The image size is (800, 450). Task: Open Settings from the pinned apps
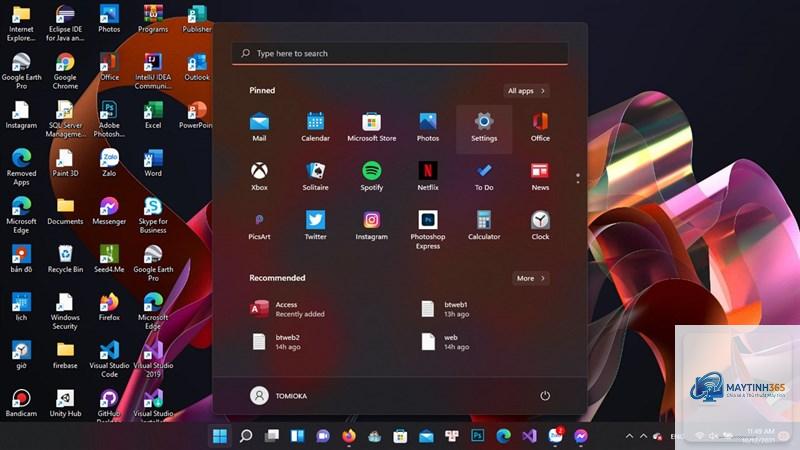click(x=484, y=127)
